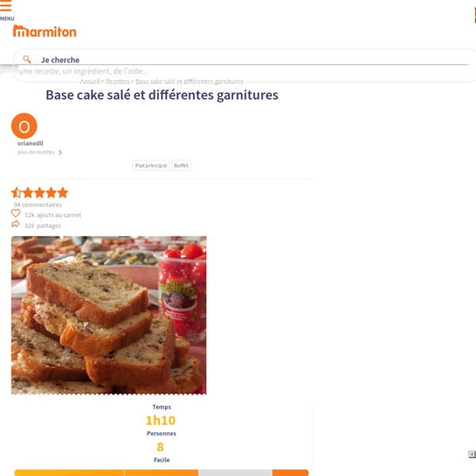Click the cake recipe photo
The width and height of the screenshot is (476, 476).
point(109,315)
